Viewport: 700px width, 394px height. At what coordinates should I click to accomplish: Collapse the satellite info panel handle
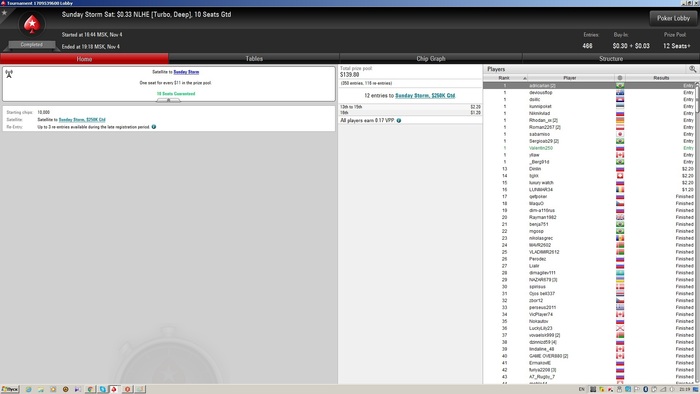[x=168, y=100]
